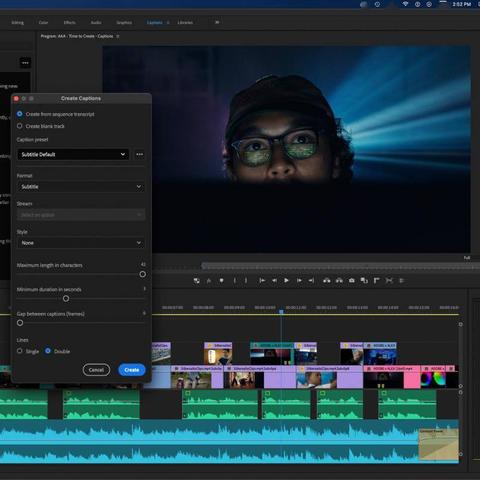Click the video preview in Program monitor

pos(286,149)
